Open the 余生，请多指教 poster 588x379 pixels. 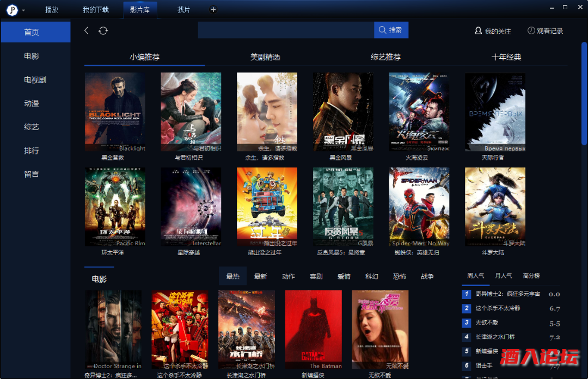click(267, 112)
